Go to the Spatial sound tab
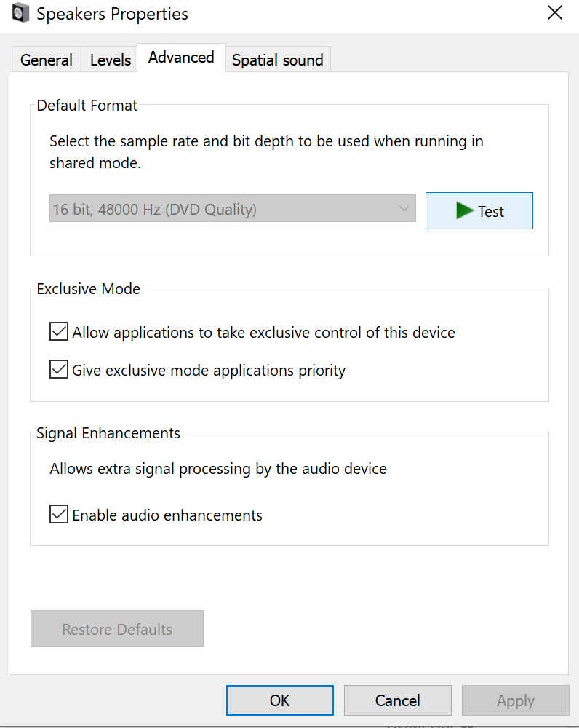 (278, 60)
